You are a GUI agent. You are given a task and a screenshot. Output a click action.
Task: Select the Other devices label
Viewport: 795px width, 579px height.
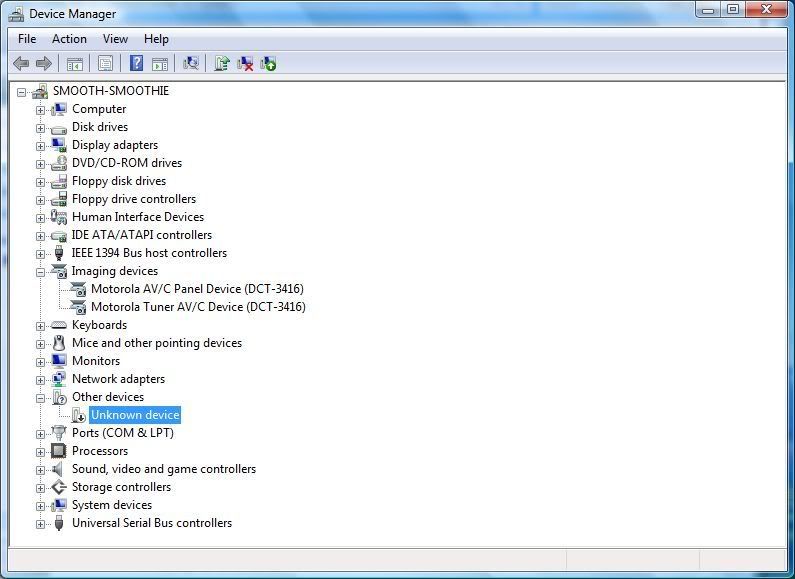108,397
